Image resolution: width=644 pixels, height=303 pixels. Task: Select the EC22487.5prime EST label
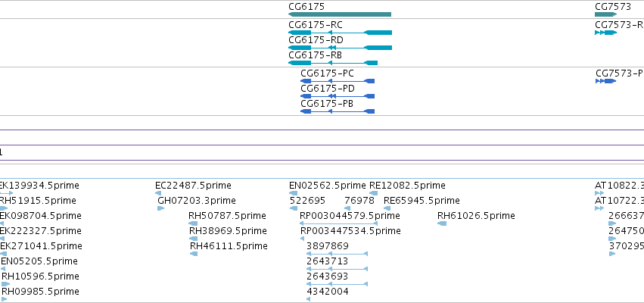[193, 186]
